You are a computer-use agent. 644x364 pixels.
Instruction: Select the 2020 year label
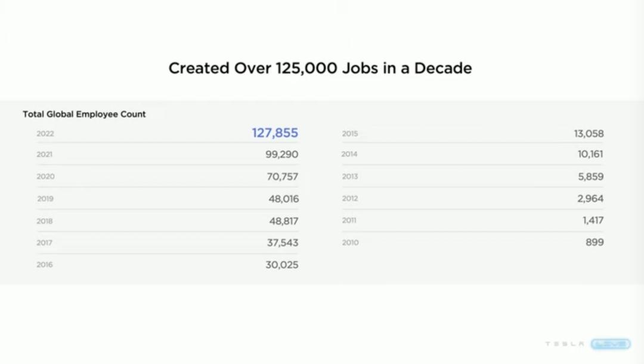tap(45, 176)
